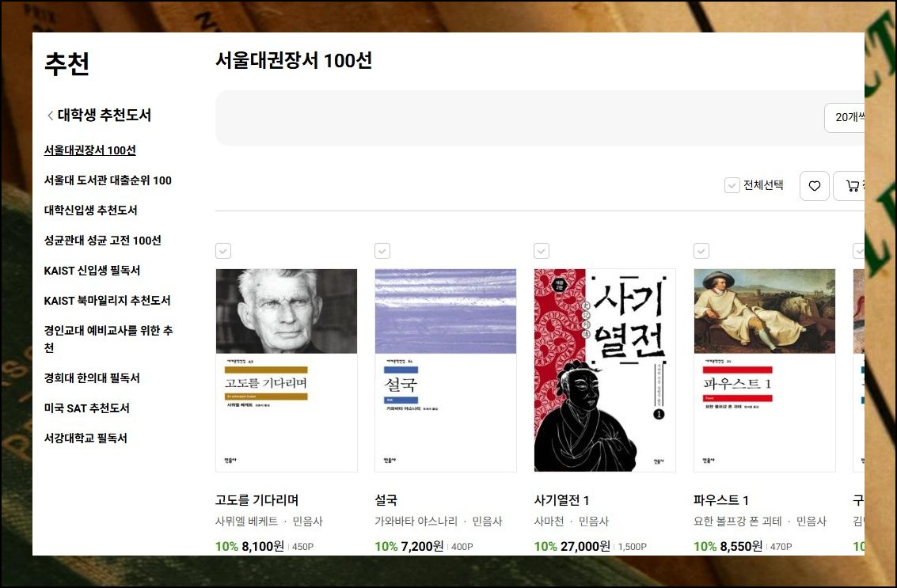Click price 8,100원

click(263, 546)
